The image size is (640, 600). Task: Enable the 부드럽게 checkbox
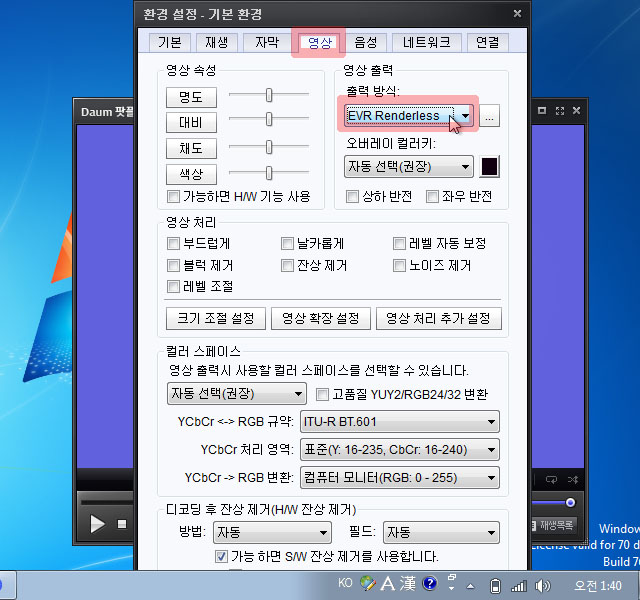point(174,243)
